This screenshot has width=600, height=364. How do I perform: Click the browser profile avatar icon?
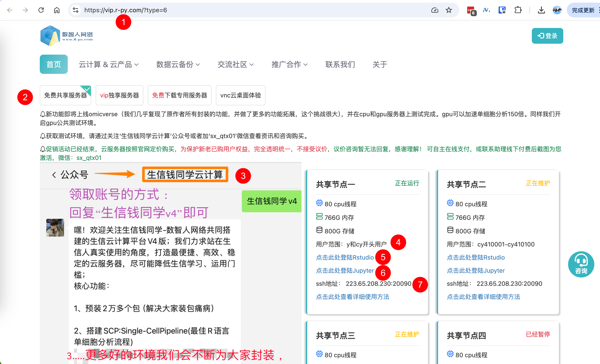557,10
